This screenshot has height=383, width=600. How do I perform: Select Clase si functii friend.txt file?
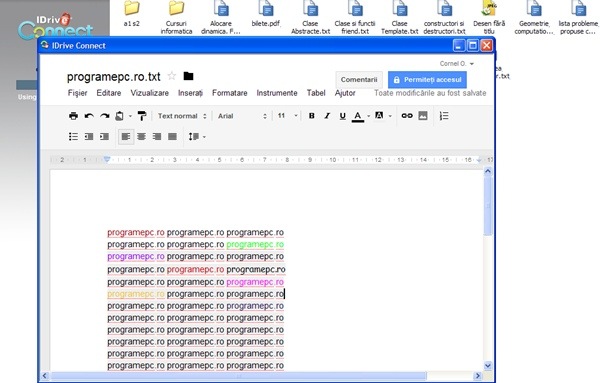click(x=355, y=17)
